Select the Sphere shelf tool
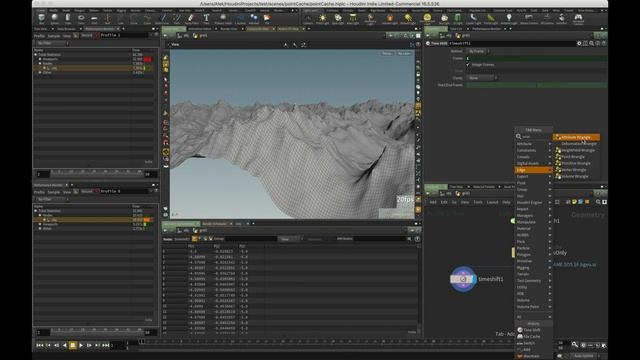This screenshot has width=640, height=360. coord(55,18)
